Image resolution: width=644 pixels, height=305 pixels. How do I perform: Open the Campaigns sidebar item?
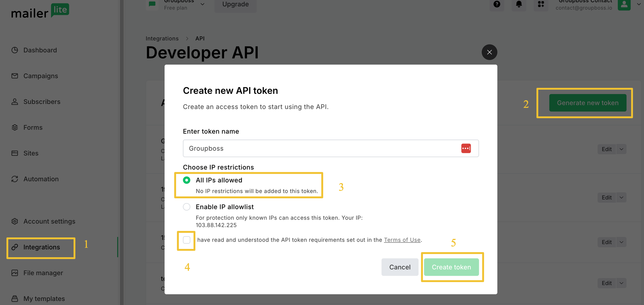coord(35,76)
